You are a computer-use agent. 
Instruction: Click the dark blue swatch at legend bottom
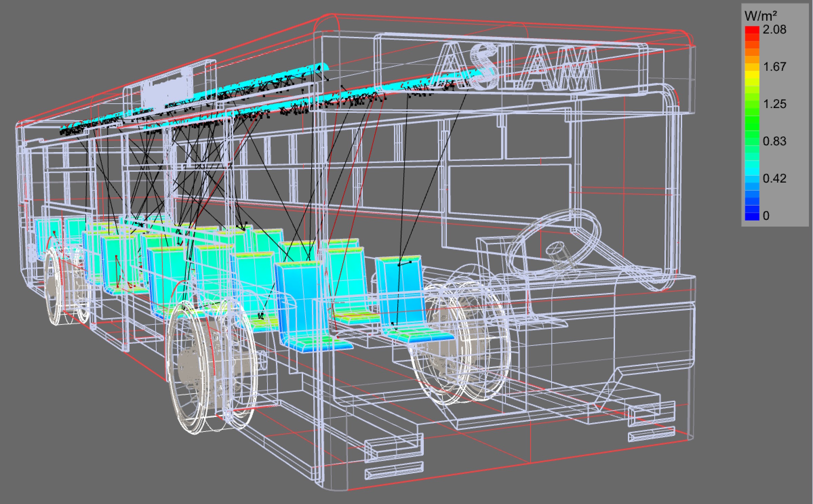coord(752,216)
